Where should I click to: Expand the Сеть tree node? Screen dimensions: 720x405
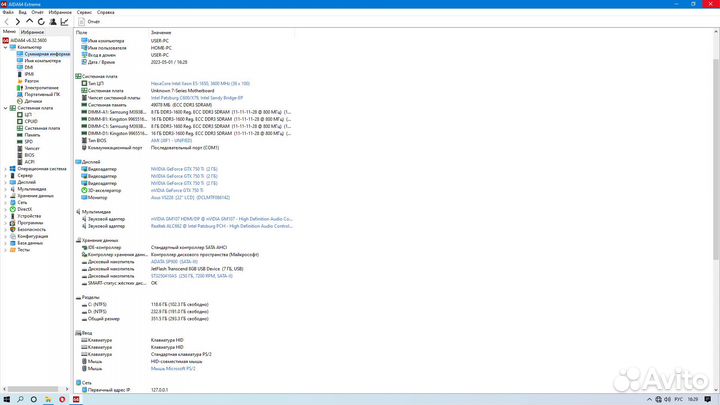6,202
